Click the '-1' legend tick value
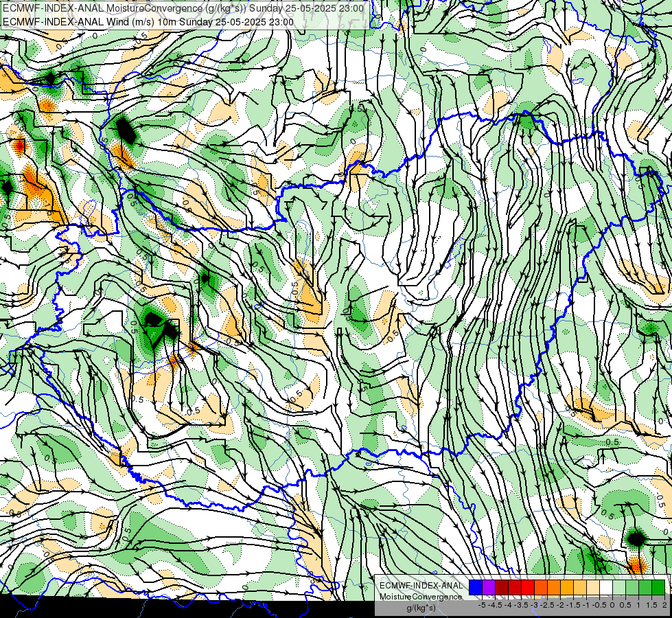Viewport: 672px width, 618px height. point(586,605)
